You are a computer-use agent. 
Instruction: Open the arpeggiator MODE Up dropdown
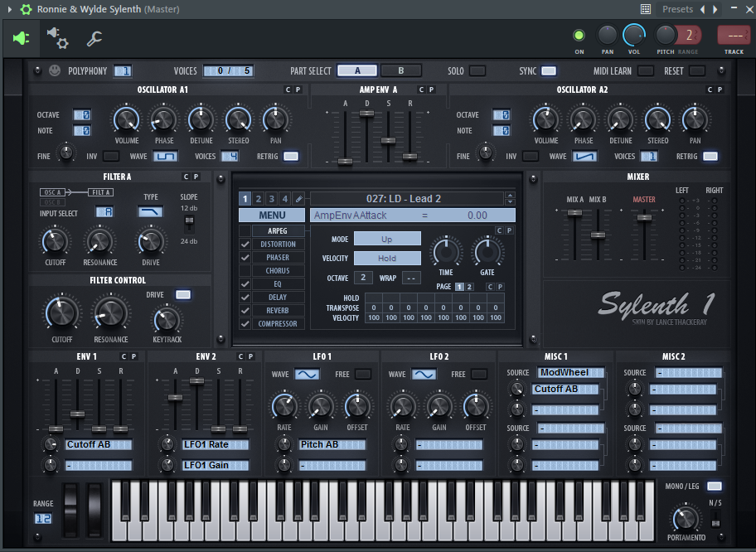pyautogui.click(x=387, y=239)
